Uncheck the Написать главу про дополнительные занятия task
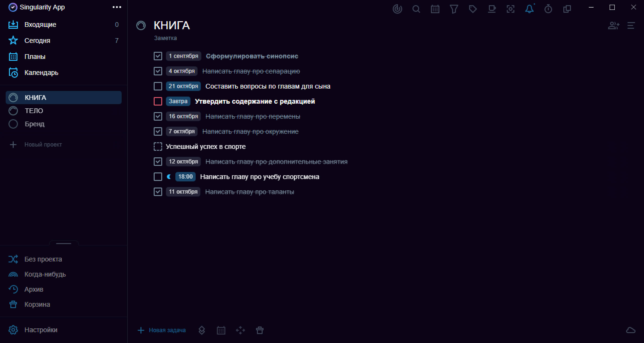 coord(158,162)
